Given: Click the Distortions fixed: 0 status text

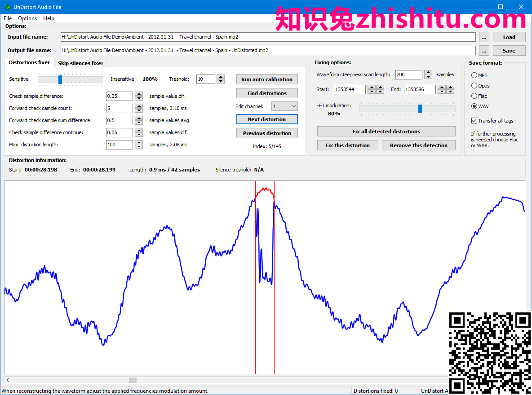Looking at the screenshot, I should pos(376,391).
